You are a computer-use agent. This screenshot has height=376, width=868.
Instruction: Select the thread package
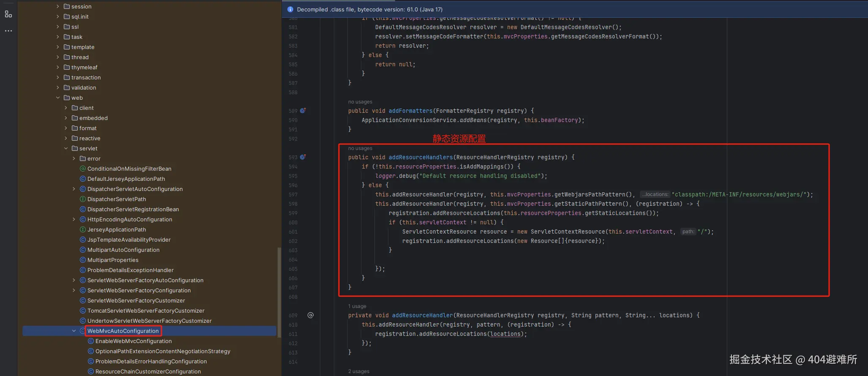80,57
